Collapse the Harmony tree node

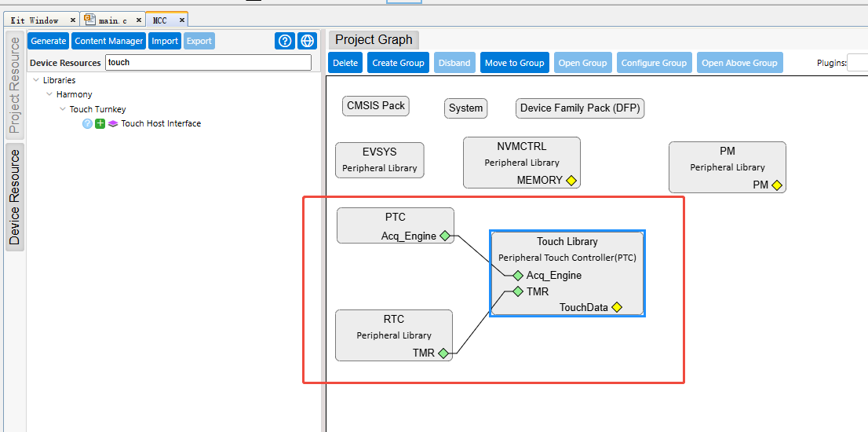(49, 95)
